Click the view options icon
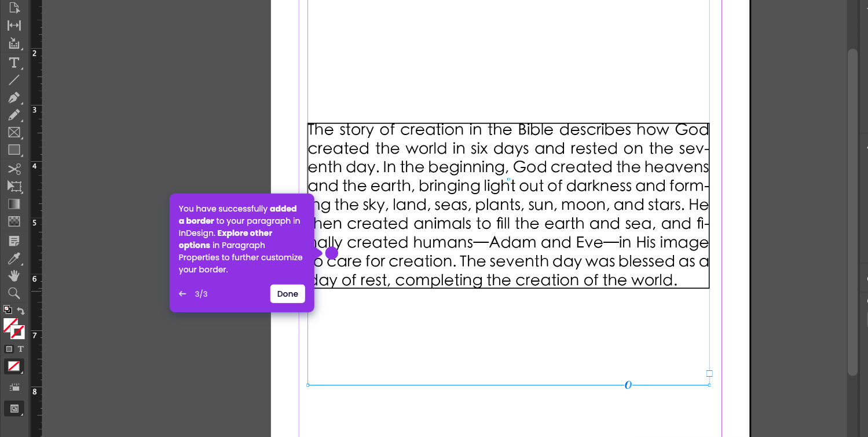Image resolution: width=868 pixels, height=437 pixels. click(x=14, y=387)
